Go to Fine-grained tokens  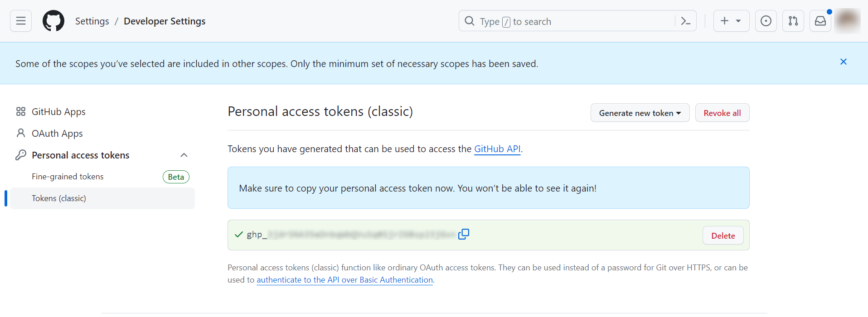(x=68, y=177)
